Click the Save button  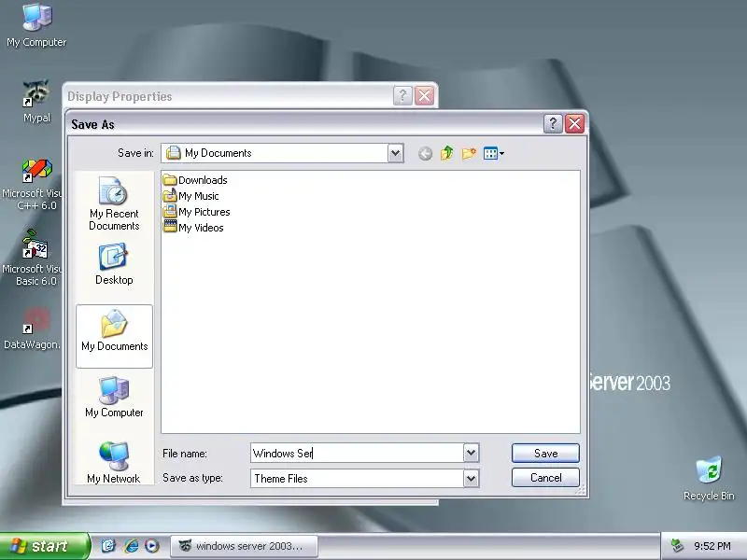click(x=545, y=453)
